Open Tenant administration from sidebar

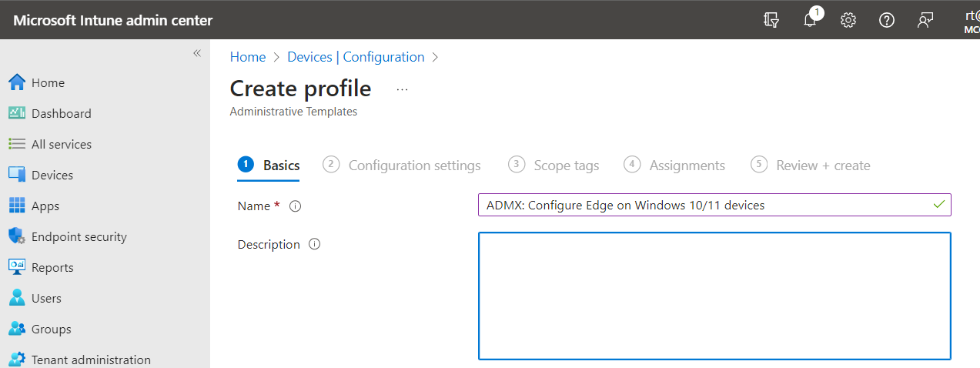(91, 360)
